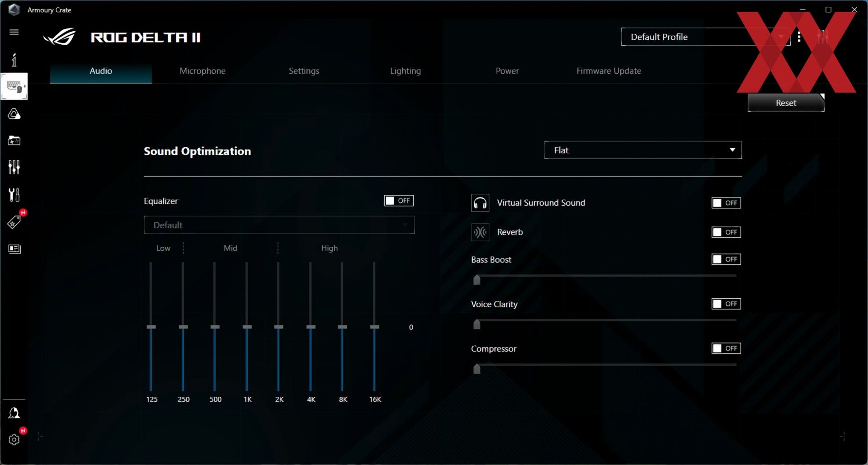This screenshot has width=868, height=465.
Task: Click the Virtual Surround Sound headphone icon
Action: (x=480, y=203)
